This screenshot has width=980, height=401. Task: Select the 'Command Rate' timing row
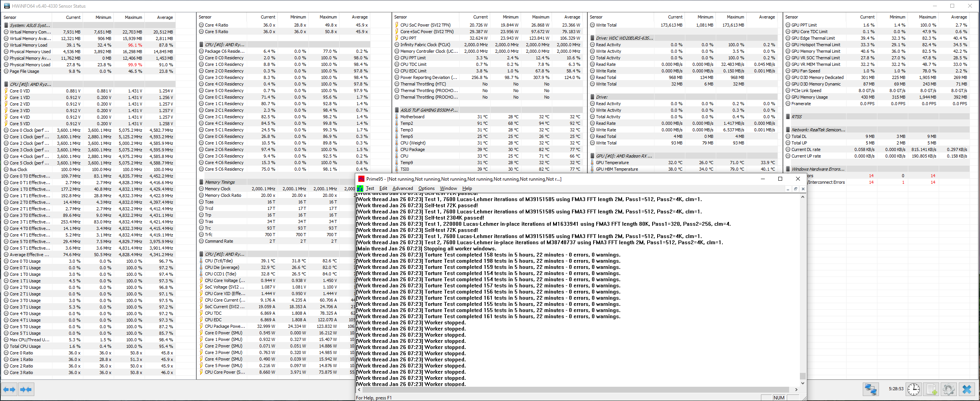pyautogui.click(x=276, y=241)
